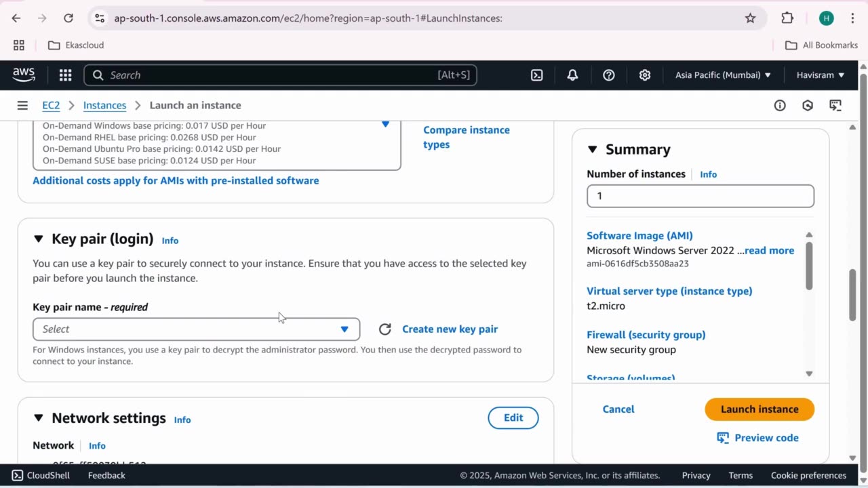Viewport: 868px width, 488px height.
Task: Open Feedback in the footer
Action: point(106,475)
